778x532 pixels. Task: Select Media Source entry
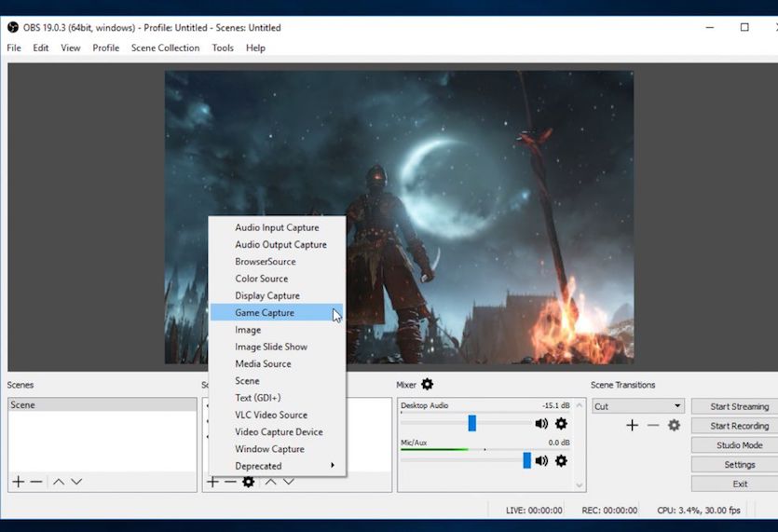point(277,363)
